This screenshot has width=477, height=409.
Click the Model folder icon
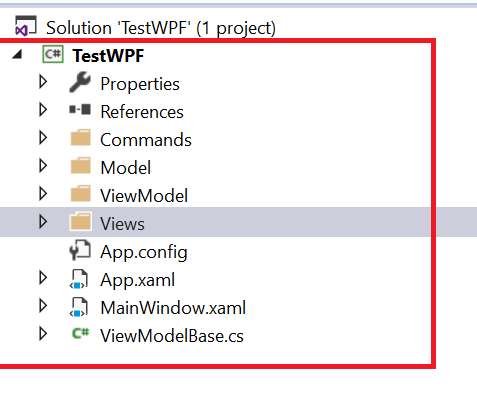pyautogui.click(x=81, y=166)
